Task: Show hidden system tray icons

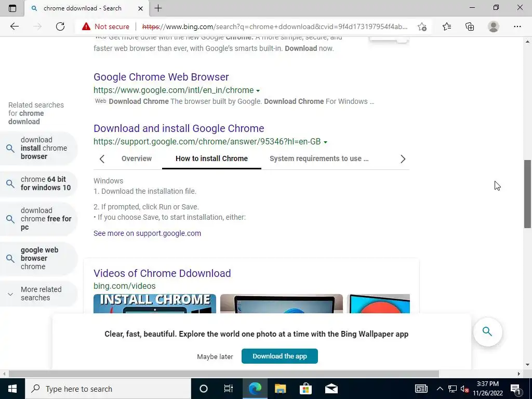Action: [x=440, y=389]
